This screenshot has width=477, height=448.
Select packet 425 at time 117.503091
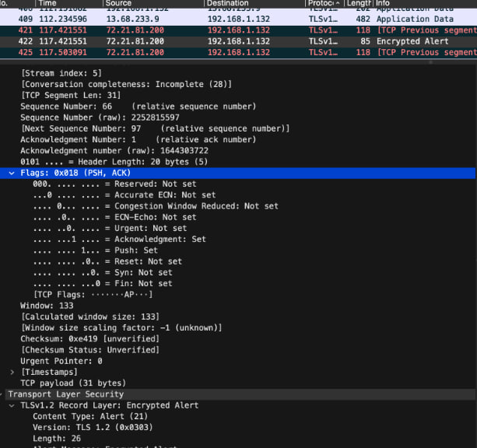(x=238, y=52)
